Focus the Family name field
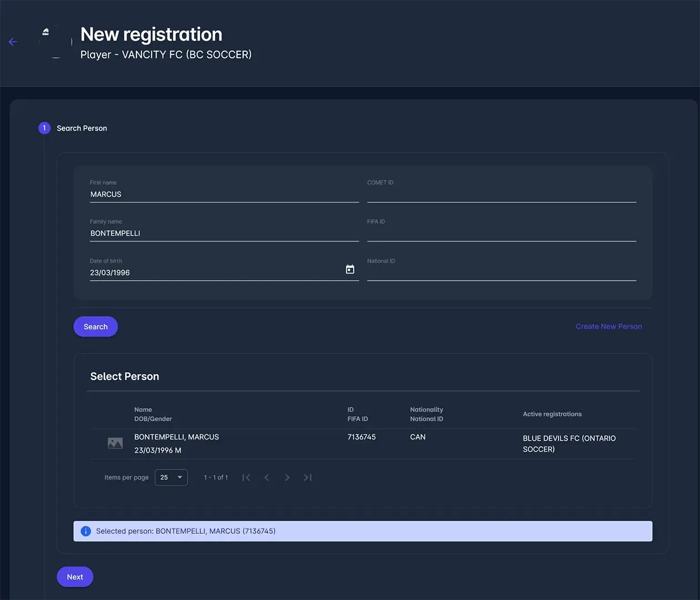The width and height of the screenshot is (700, 600). pyautogui.click(x=224, y=233)
